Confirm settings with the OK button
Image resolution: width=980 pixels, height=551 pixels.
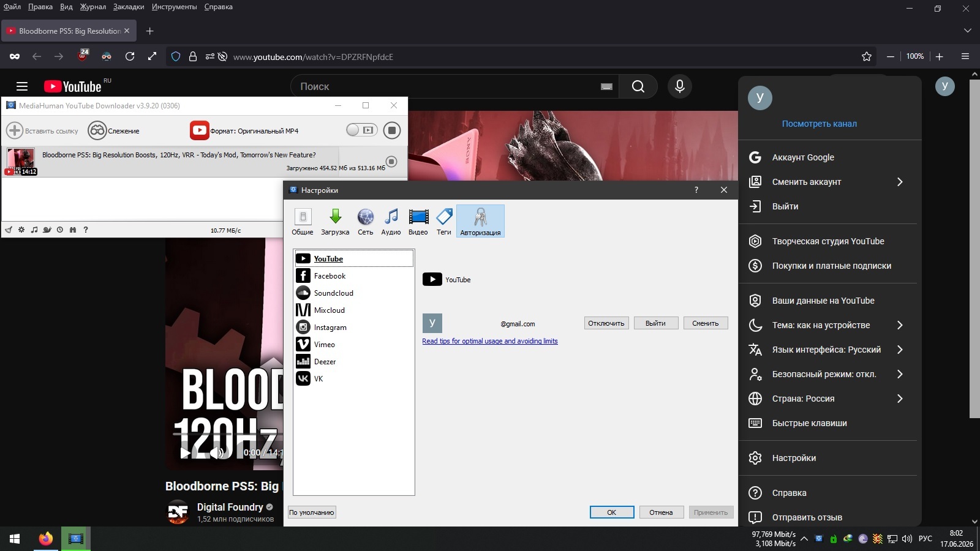(612, 512)
